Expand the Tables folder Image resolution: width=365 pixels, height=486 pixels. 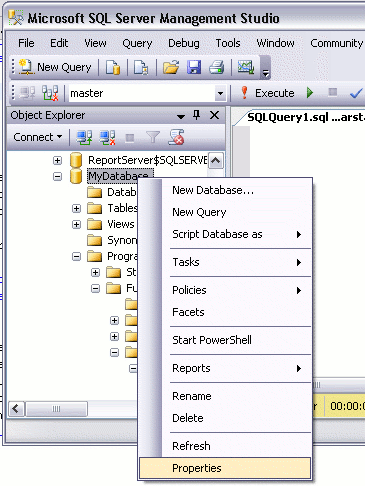coord(76,208)
